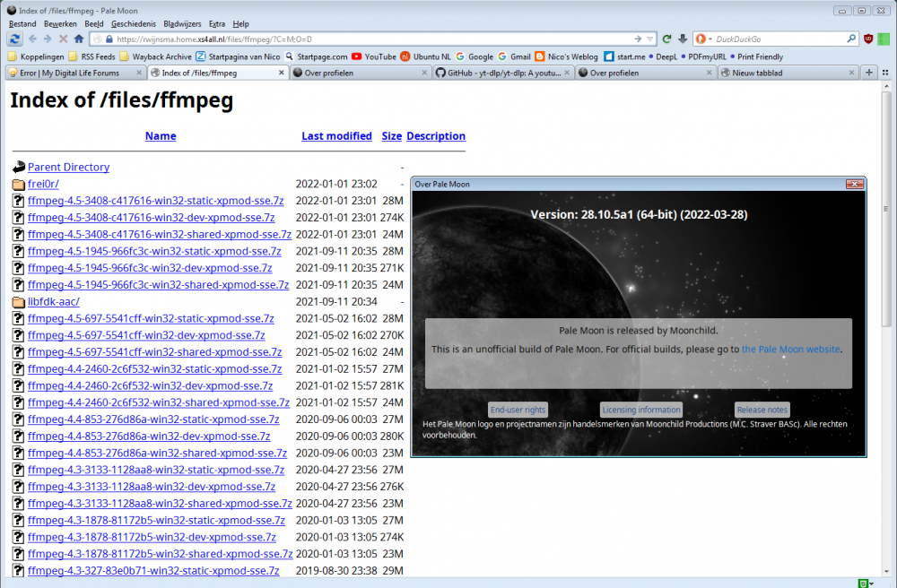Expand the Wayback Archive bookmarks folder
This screenshot has height=588, width=897.
click(154, 56)
